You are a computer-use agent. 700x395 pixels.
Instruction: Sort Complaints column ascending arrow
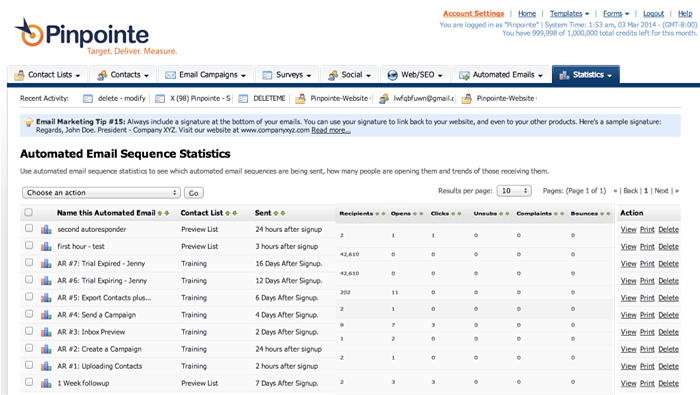coord(556,214)
